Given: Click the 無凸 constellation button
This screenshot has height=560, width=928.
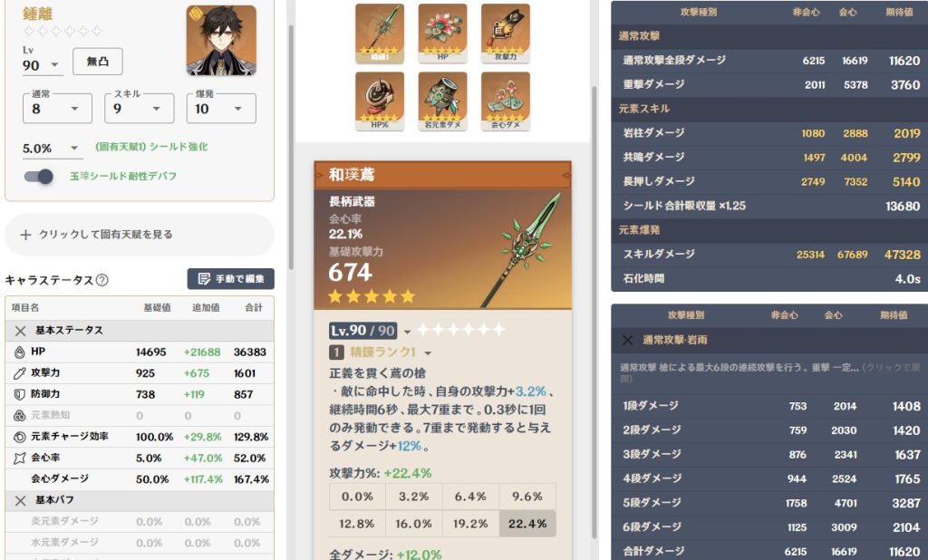Looking at the screenshot, I should pos(98,62).
